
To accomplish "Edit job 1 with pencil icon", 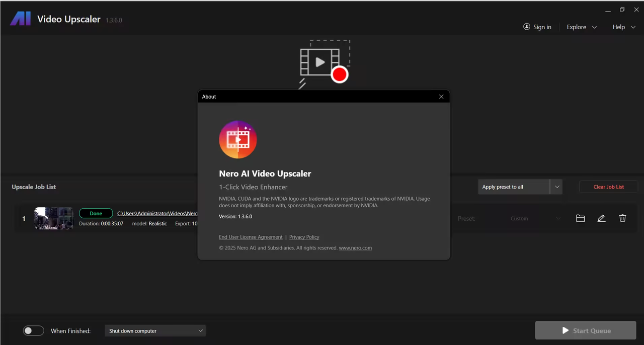I will pyautogui.click(x=601, y=218).
